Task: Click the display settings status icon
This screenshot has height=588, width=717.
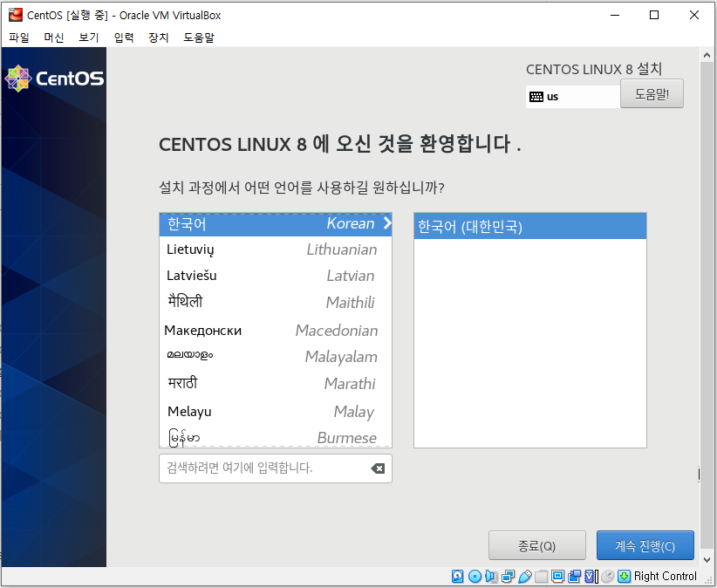Action: (x=558, y=576)
